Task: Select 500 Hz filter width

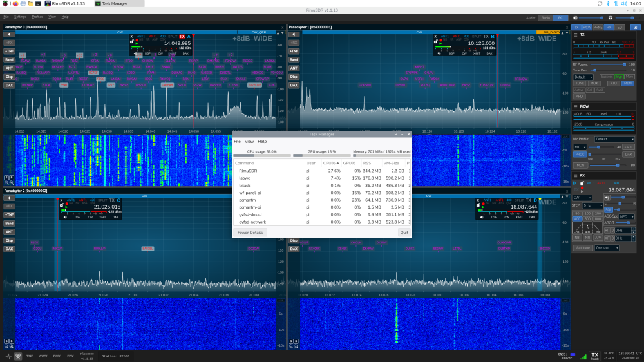Action: point(588,219)
